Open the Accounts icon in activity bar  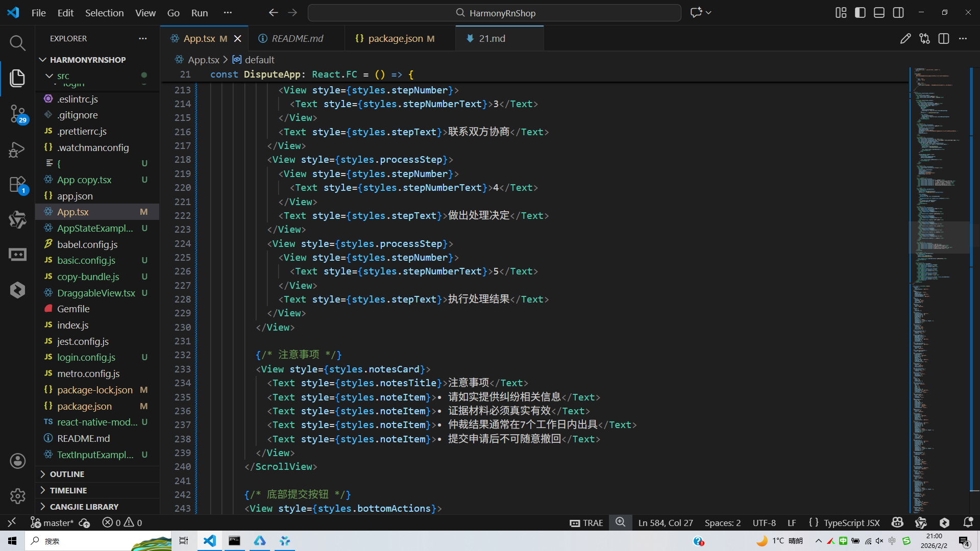tap(17, 461)
